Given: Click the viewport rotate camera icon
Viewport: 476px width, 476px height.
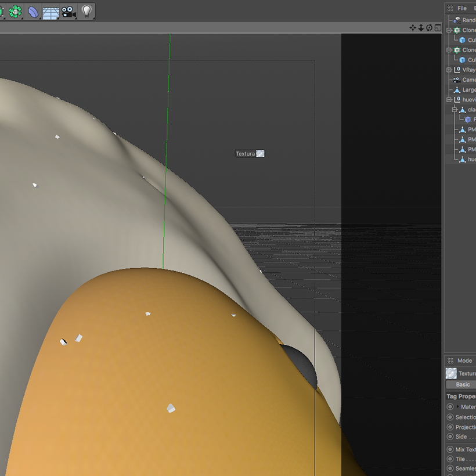Looking at the screenshot, I should (x=429, y=27).
